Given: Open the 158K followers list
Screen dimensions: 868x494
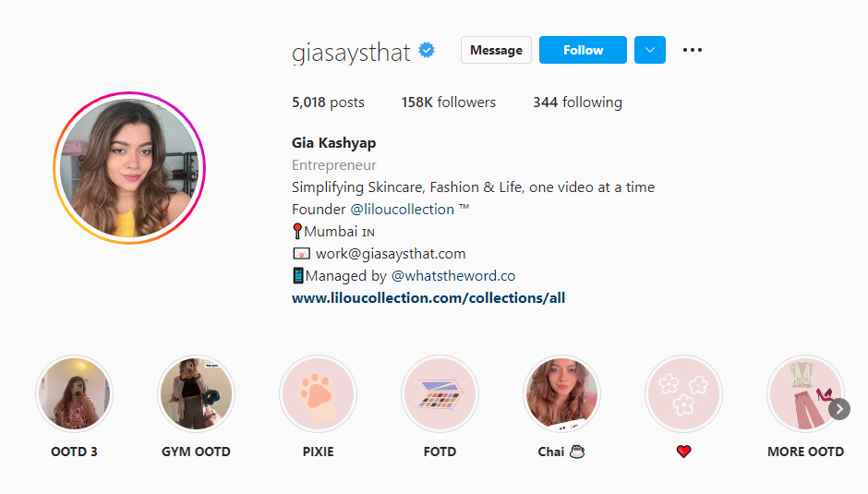Looking at the screenshot, I should (449, 102).
